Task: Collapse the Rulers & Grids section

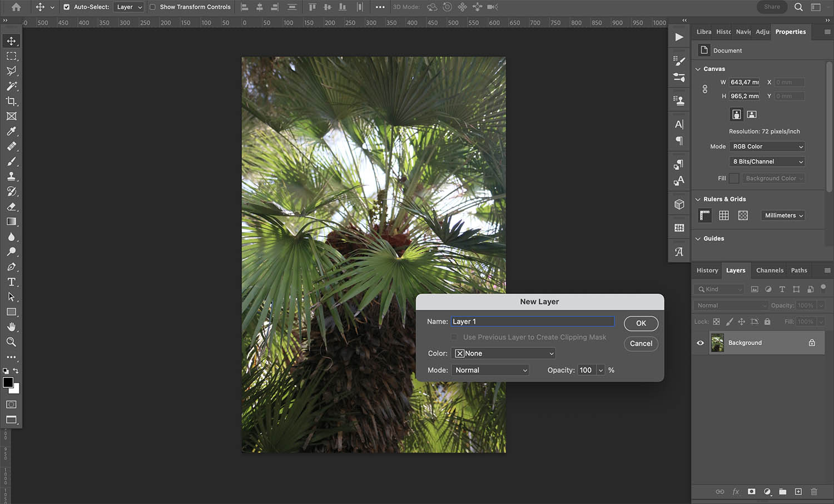Action: (698, 198)
